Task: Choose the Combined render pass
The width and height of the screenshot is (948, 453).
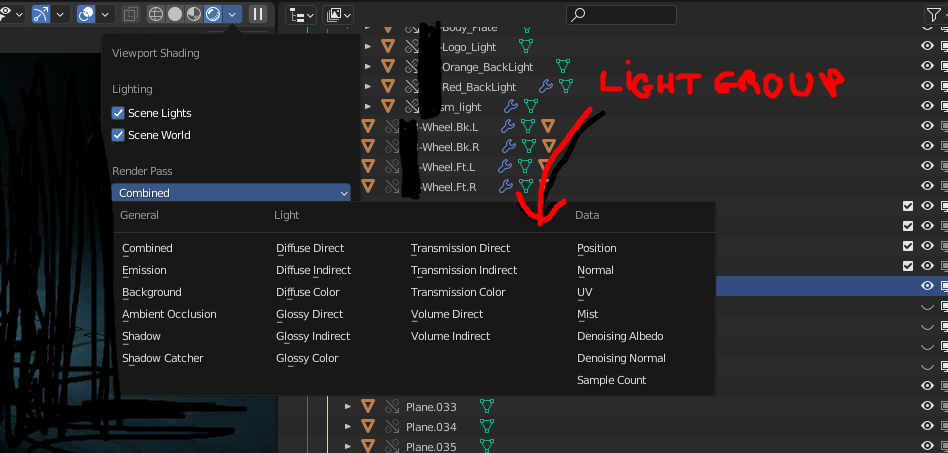Action: pyautogui.click(x=147, y=248)
